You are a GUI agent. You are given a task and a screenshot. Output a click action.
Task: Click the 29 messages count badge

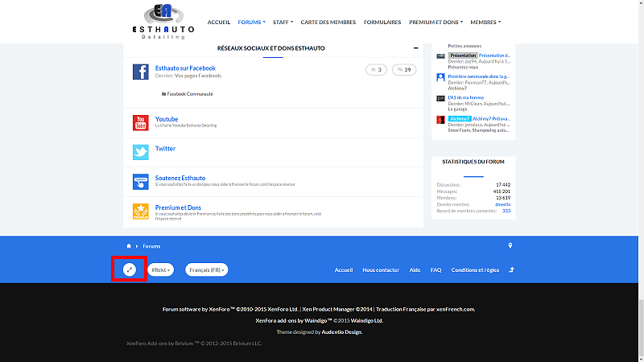pos(404,70)
